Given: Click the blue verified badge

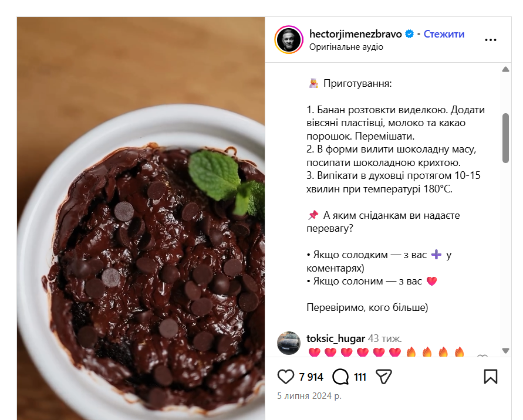Looking at the screenshot, I should point(409,34).
